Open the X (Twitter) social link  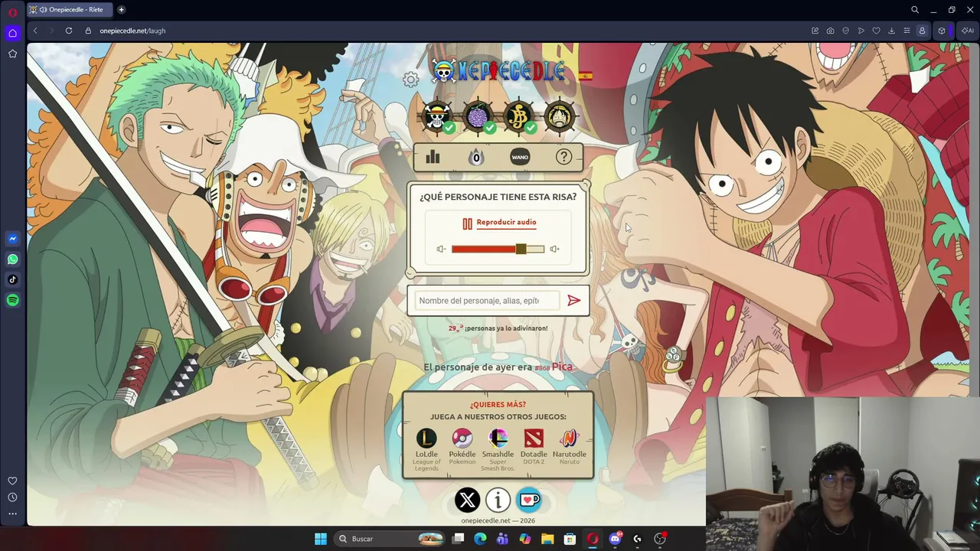pyautogui.click(x=467, y=500)
